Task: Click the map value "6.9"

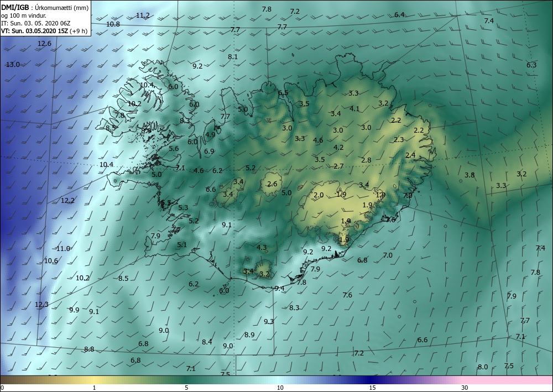Action: (x=209, y=151)
